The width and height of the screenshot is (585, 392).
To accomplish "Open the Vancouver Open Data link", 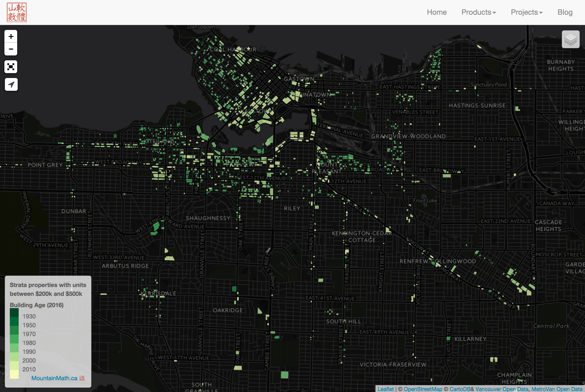I will [502, 389].
